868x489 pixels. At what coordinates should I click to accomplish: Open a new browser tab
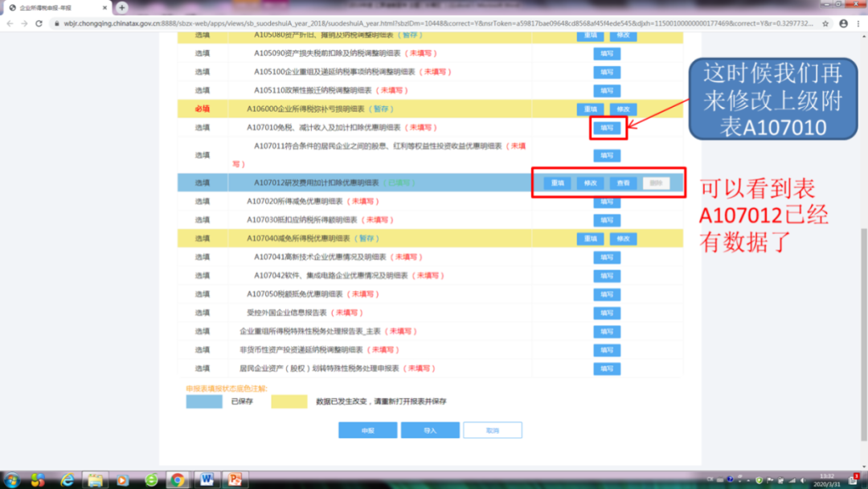(122, 7)
